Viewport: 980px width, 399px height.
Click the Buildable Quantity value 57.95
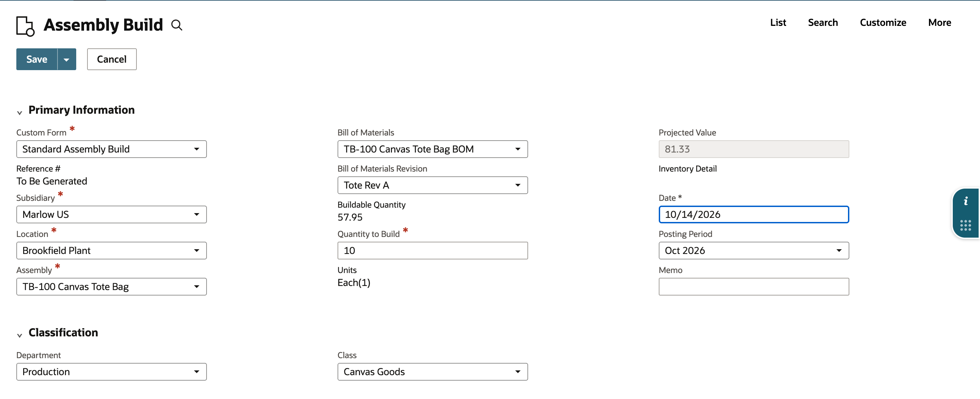point(350,218)
